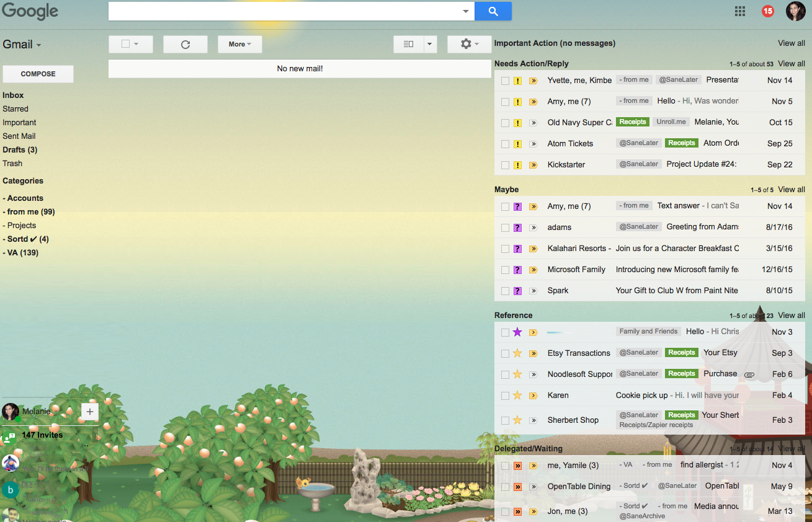Click purple question mark on Spark email
Image resolution: width=812 pixels, height=522 pixels.
(517, 291)
